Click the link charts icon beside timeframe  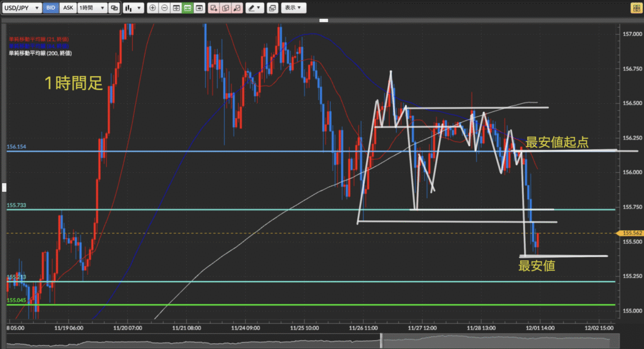[x=114, y=8]
